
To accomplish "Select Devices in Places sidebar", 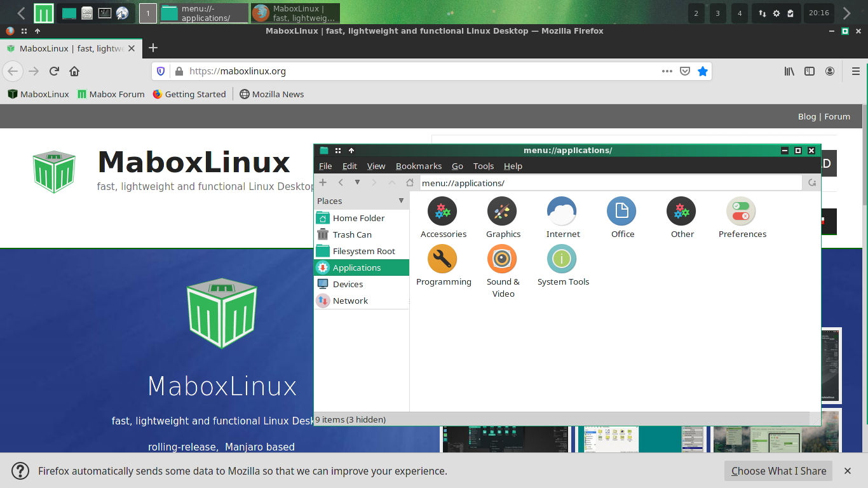I will pyautogui.click(x=362, y=284).
